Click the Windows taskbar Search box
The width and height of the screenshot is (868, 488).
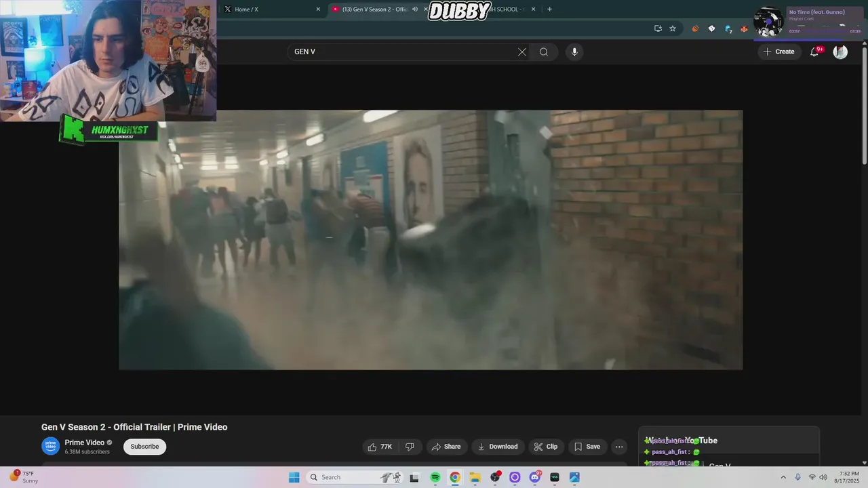coord(356,477)
